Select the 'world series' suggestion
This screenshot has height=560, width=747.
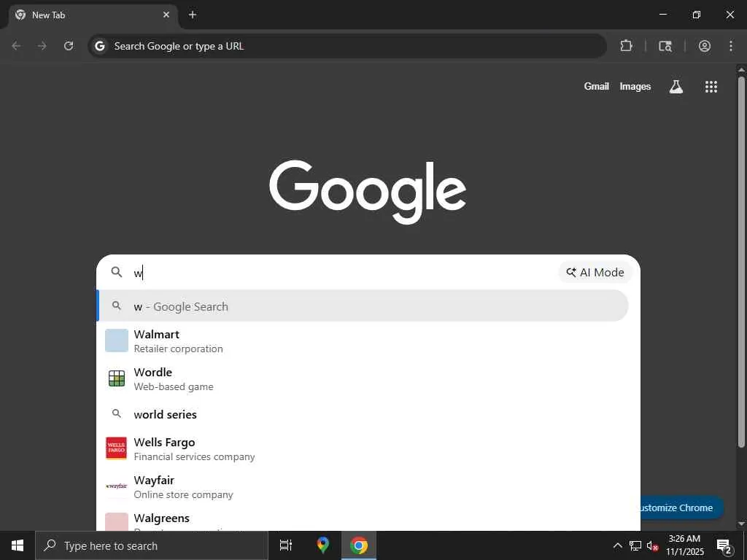click(x=363, y=414)
